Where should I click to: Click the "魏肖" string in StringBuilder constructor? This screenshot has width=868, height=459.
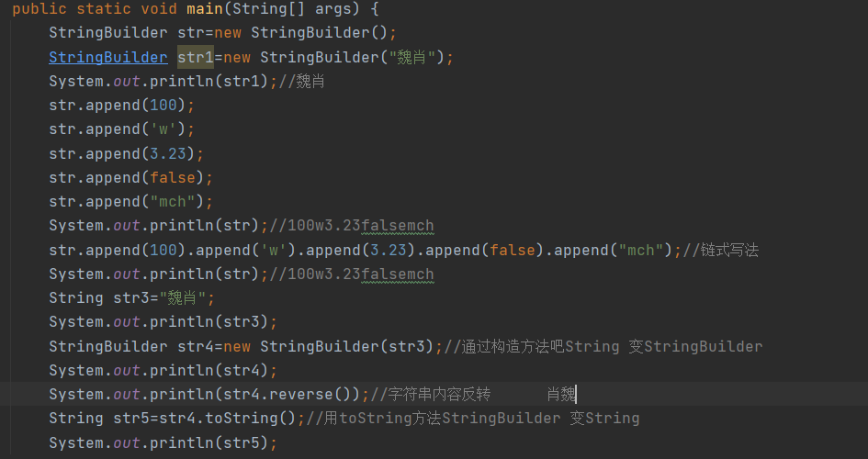point(412,57)
